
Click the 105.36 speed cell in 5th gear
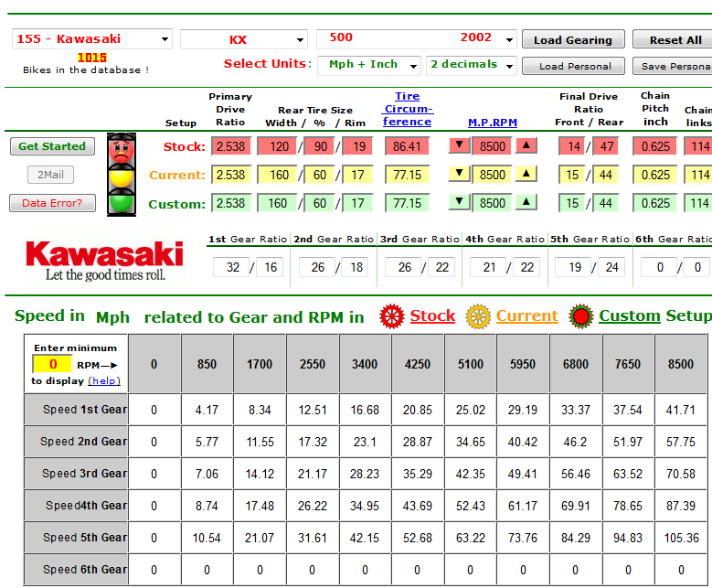click(680, 538)
